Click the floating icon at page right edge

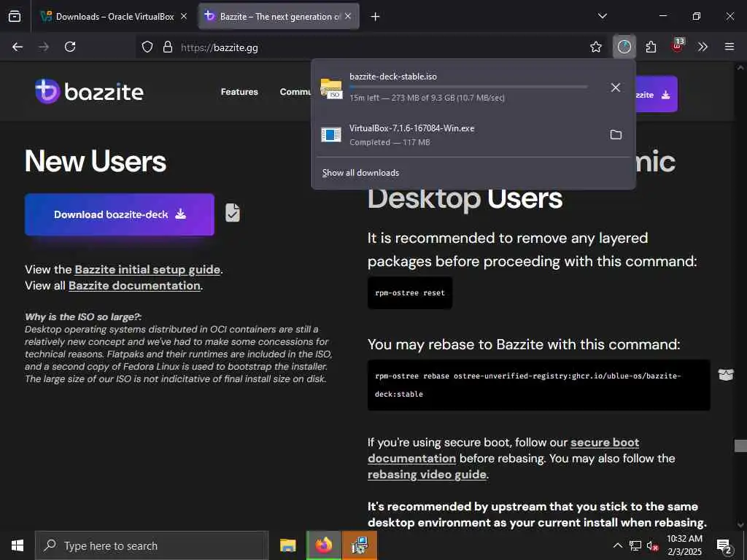(x=726, y=375)
